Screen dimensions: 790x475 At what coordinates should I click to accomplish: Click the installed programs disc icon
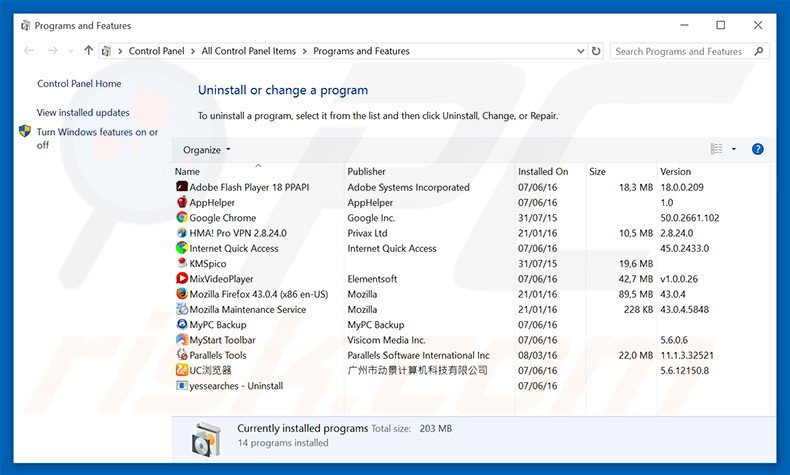coord(206,439)
